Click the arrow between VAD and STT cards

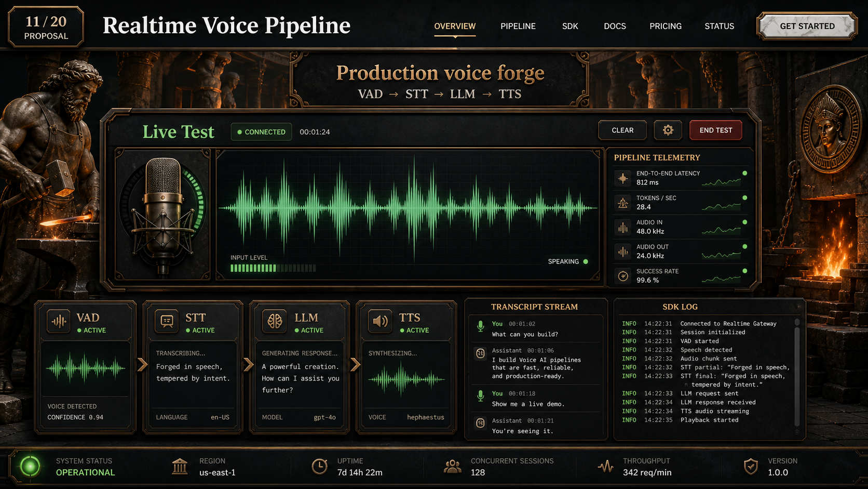142,364
